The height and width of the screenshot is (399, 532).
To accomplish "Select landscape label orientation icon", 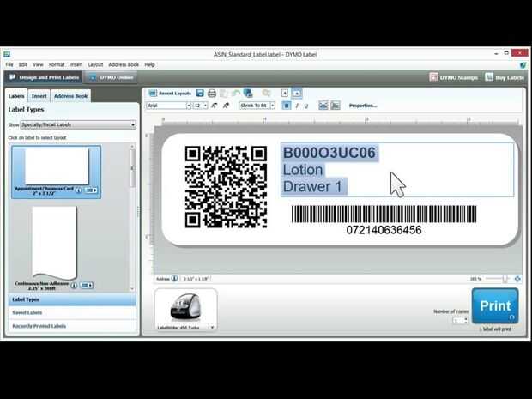I will 297,93.
